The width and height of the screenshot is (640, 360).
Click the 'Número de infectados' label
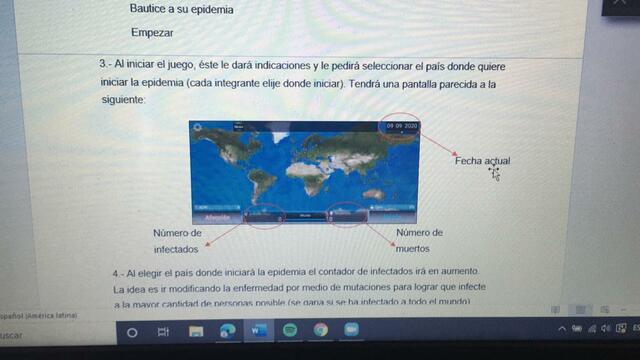[177, 241]
